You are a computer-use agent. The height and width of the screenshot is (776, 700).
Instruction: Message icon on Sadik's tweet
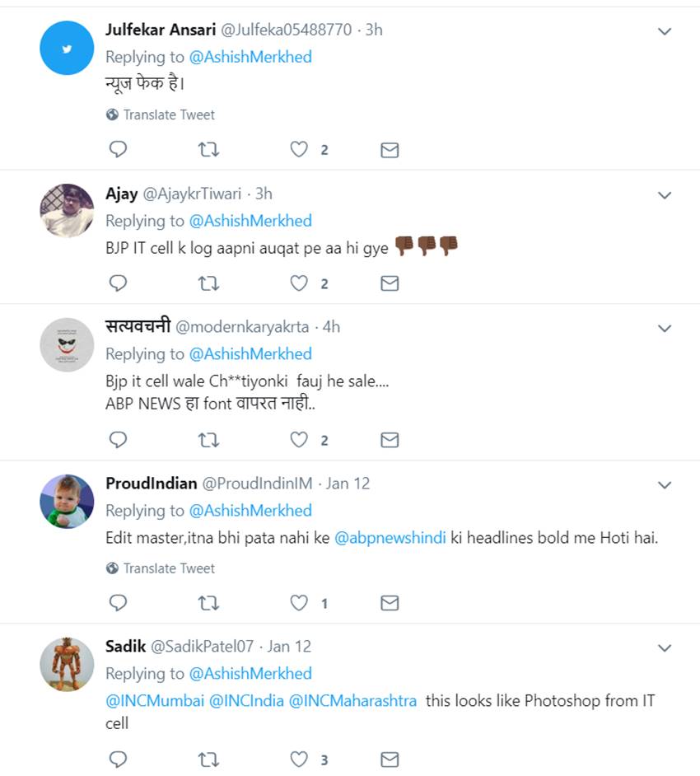(390, 759)
